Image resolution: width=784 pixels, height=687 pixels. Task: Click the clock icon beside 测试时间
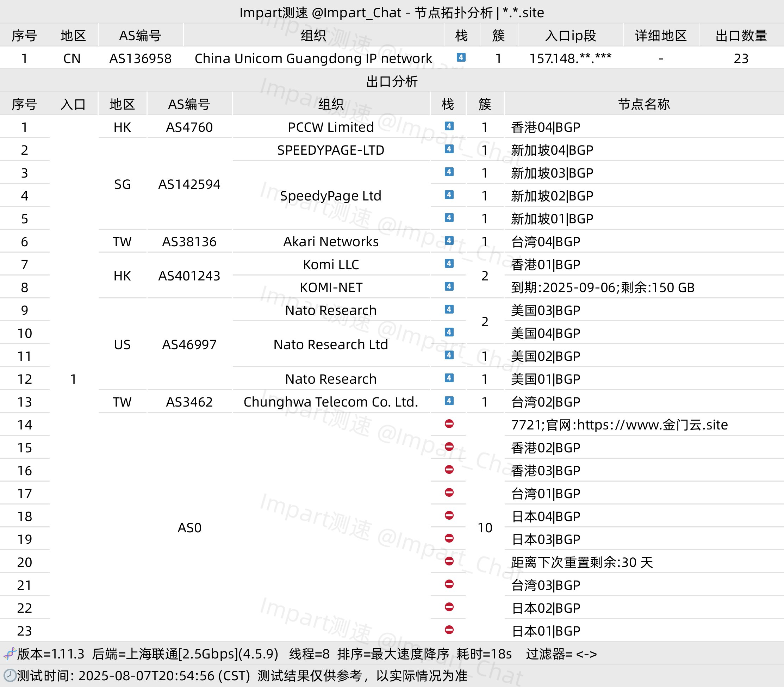point(10,676)
